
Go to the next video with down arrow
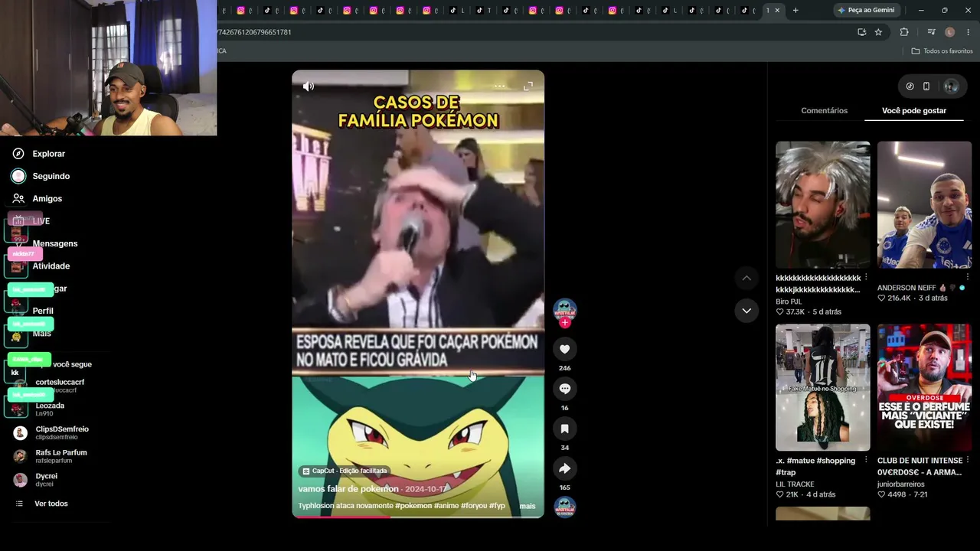point(746,311)
